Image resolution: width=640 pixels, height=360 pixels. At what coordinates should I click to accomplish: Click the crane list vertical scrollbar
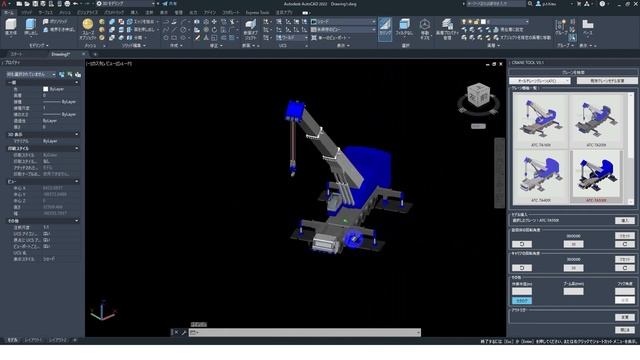point(631,148)
